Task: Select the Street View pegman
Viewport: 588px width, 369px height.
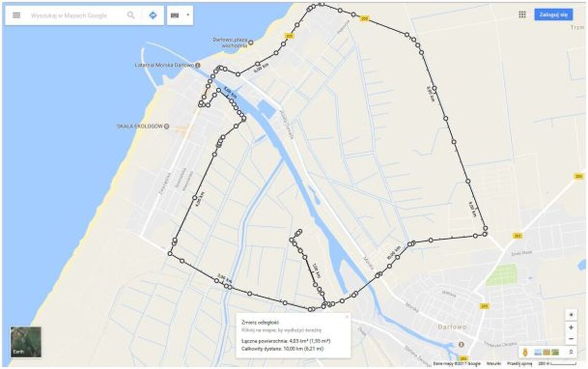Action: (526, 352)
